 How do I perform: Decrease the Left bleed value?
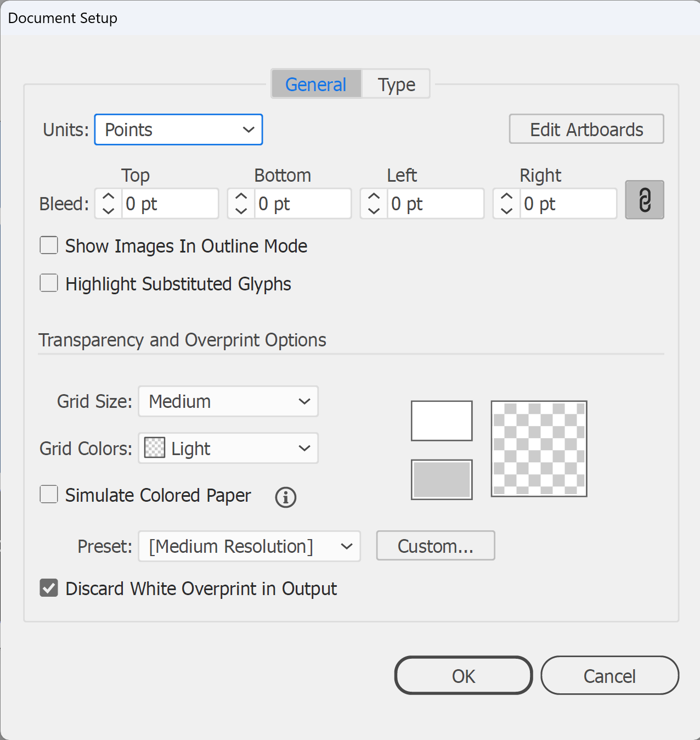374,211
